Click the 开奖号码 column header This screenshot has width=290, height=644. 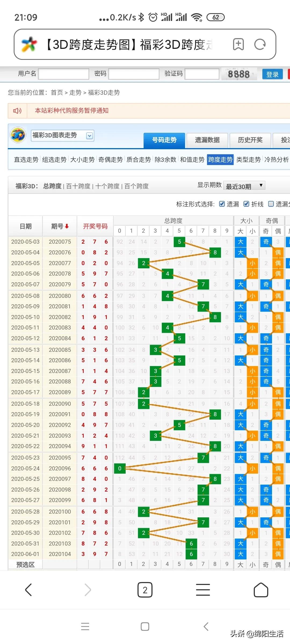[x=95, y=226]
